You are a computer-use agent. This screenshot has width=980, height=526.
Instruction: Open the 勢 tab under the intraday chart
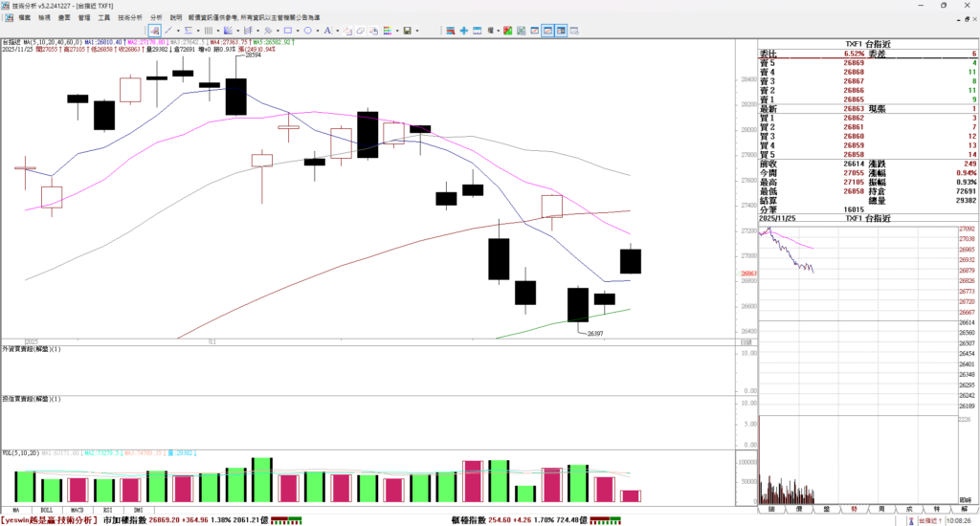[854, 511]
